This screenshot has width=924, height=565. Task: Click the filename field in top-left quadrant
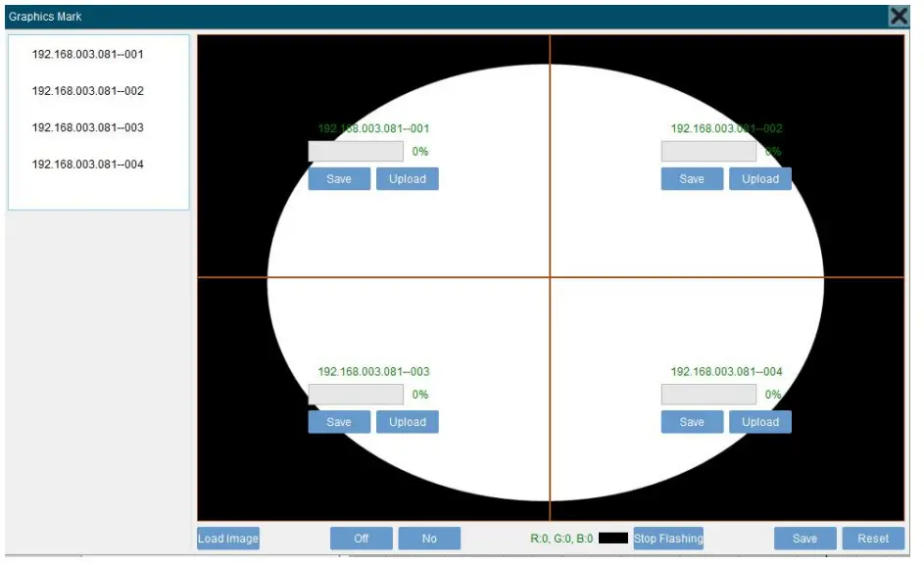coord(355,151)
